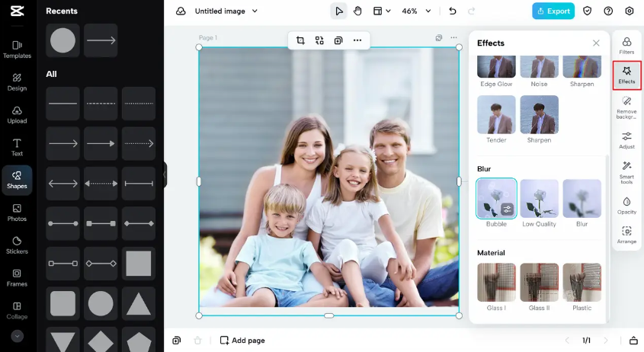
Task: Insert the recent circle shape
Action: click(62, 40)
